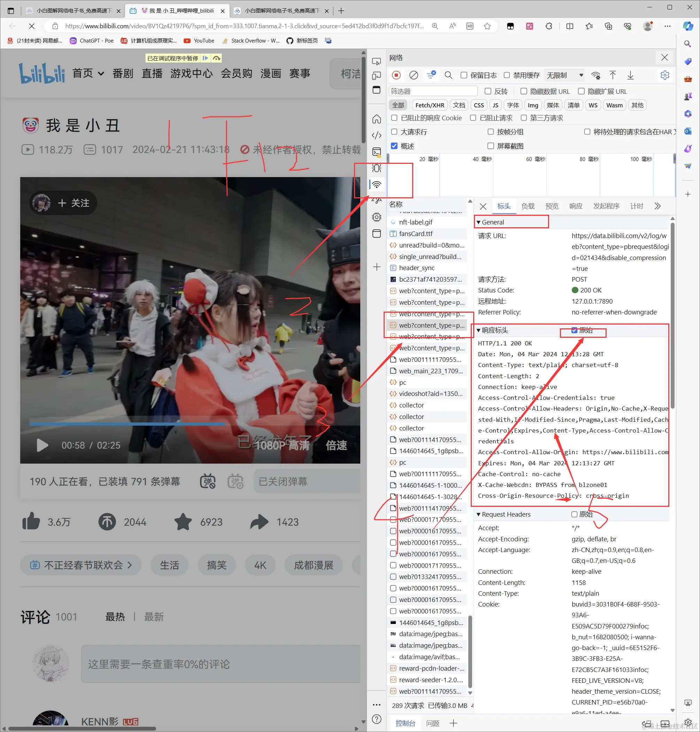Clear the network log
This screenshot has height=732, width=700.
pos(414,75)
